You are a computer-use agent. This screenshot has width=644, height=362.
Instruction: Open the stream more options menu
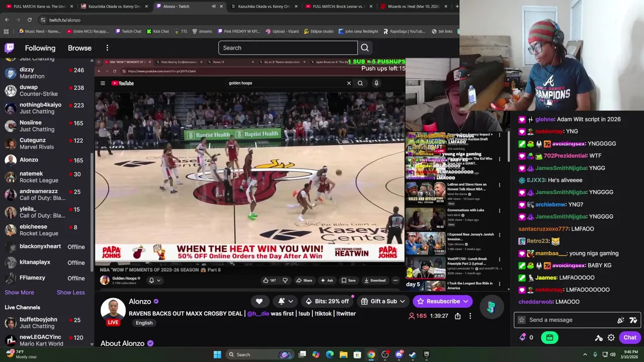click(x=470, y=316)
